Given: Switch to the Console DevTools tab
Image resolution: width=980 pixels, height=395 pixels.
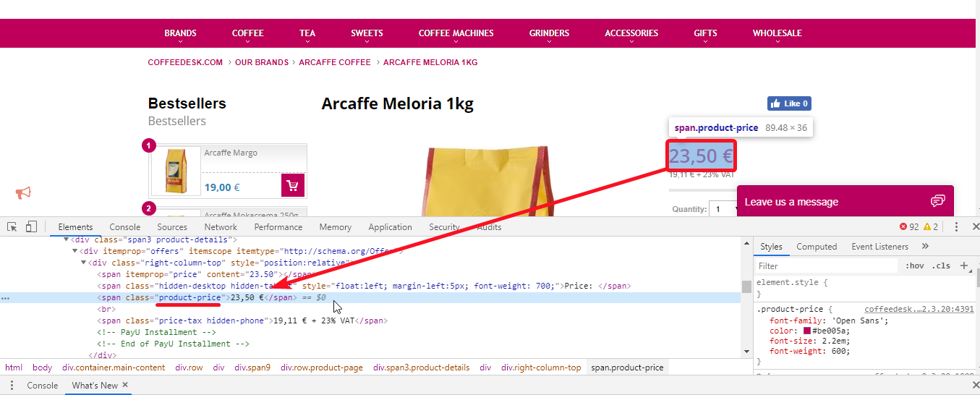Looking at the screenshot, I should point(125,226).
